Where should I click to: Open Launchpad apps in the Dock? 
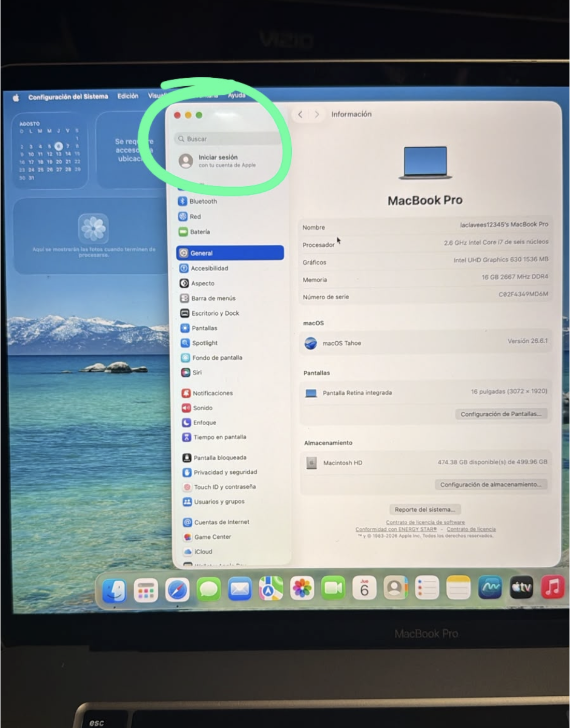[x=146, y=591]
